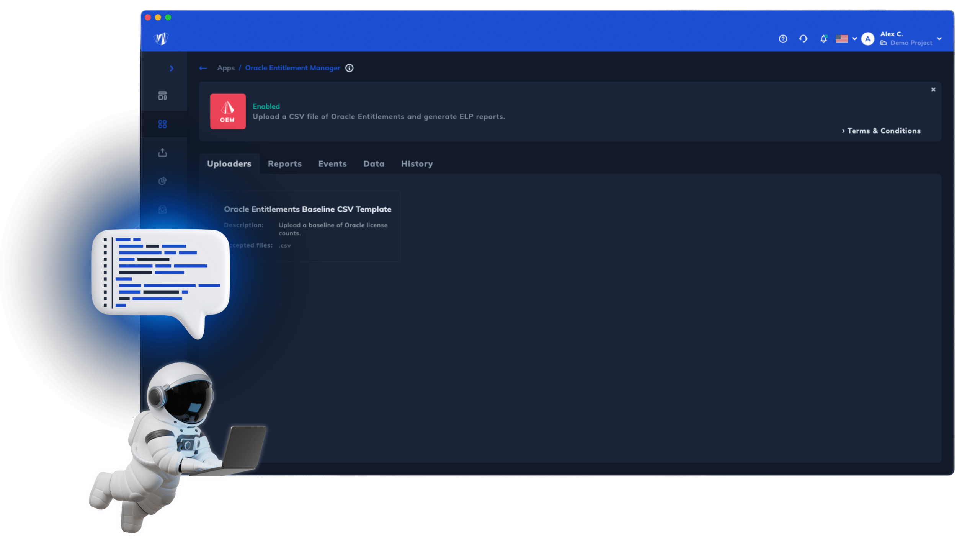Expand the Terms & Conditions section
Screen dimensions: 980x540
click(x=881, y=131)
